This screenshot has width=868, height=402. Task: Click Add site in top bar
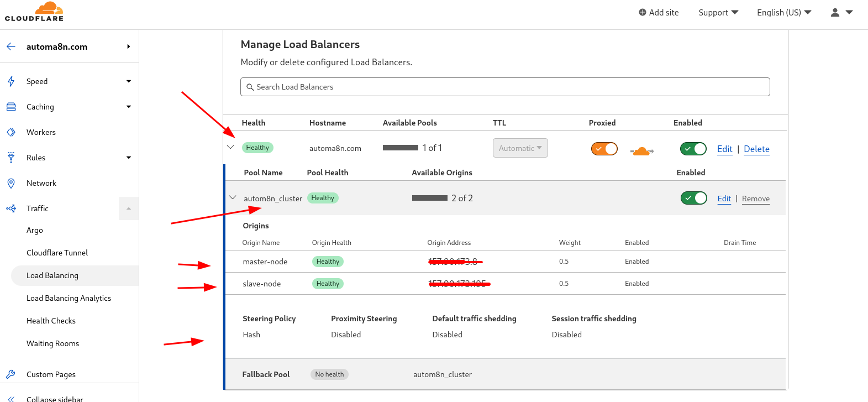click(659, 12)
